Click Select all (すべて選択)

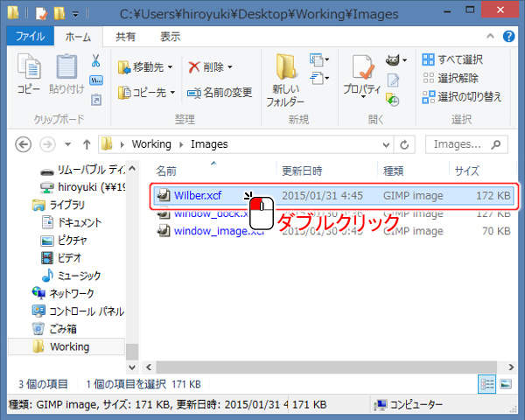pyautogui.click(x=452, y=60)
